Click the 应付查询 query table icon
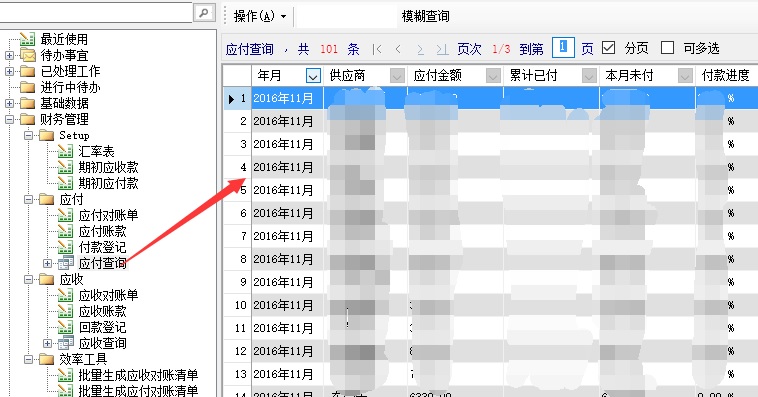The image size is (758, 397). point(66,263)
